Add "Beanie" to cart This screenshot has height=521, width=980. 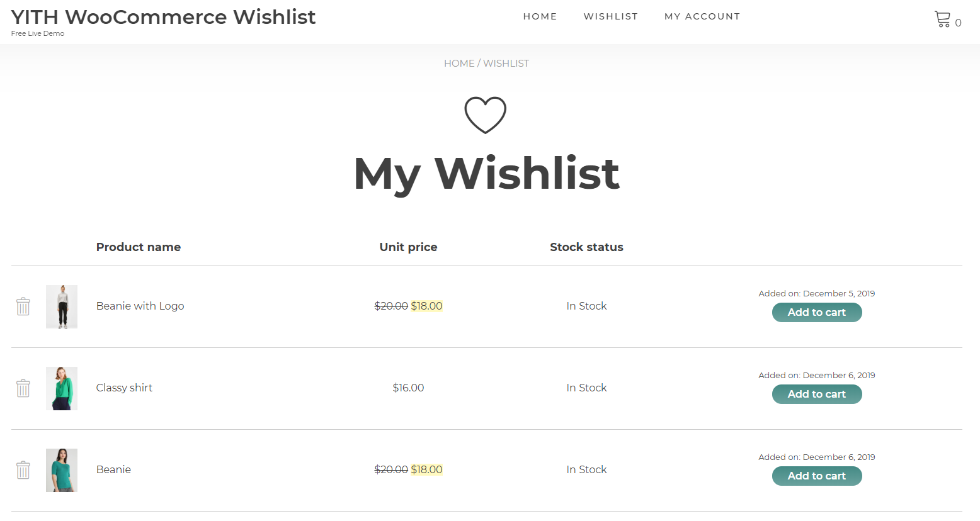tap(817, 476)
